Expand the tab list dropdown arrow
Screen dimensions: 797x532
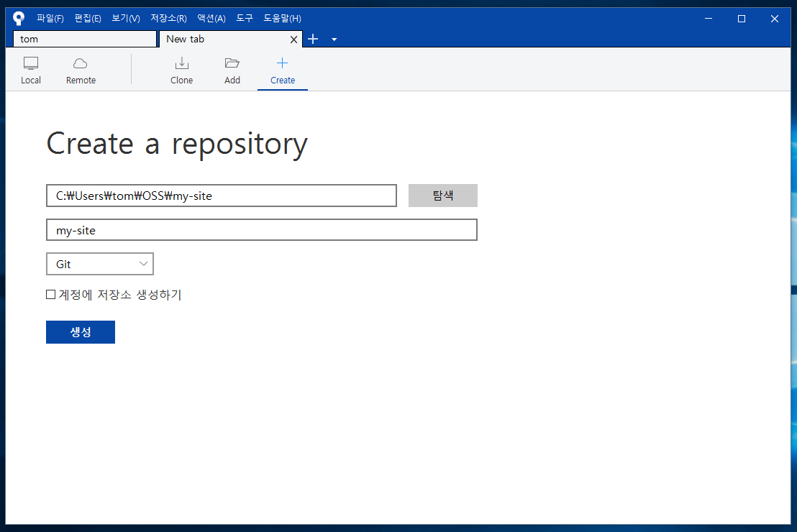(x=334, y=40)
